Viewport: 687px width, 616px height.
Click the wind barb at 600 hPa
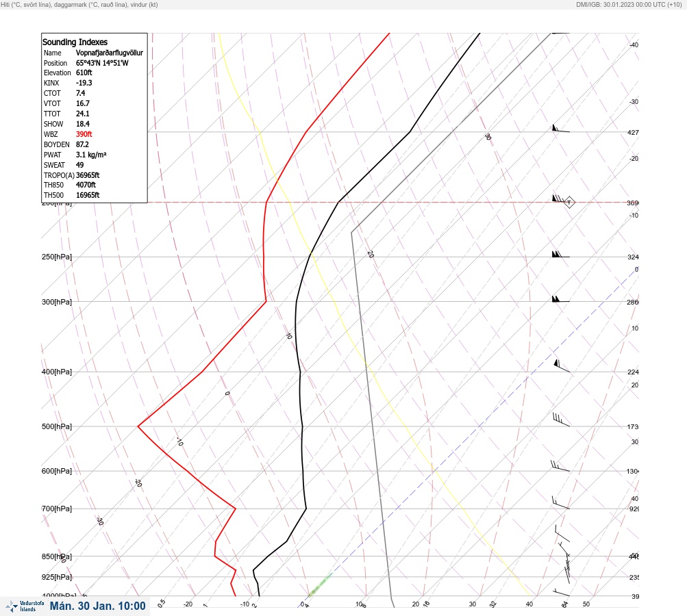(x=560, y=466)
